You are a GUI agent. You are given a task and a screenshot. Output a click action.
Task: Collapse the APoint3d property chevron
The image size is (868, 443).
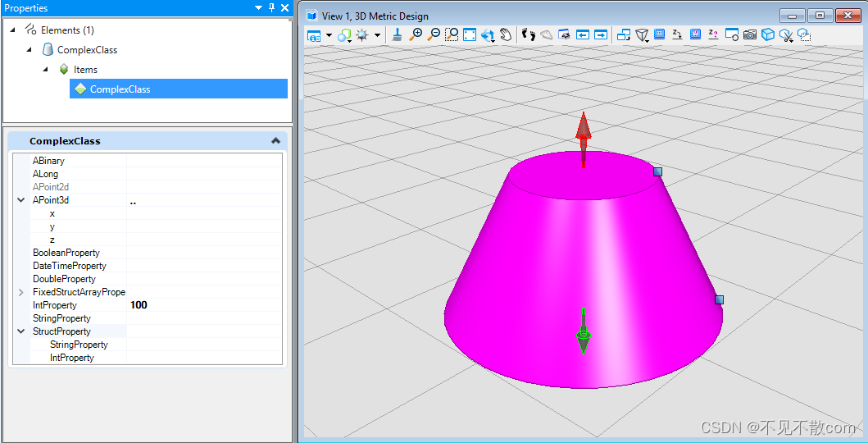click(21, 200)
